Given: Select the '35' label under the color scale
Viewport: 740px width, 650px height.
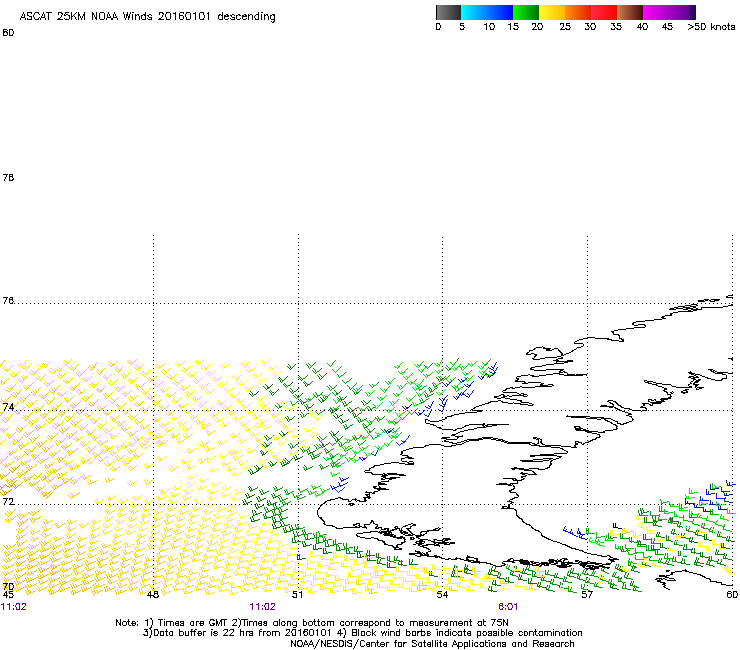Looking at the screenshot, I should [616, 27].
